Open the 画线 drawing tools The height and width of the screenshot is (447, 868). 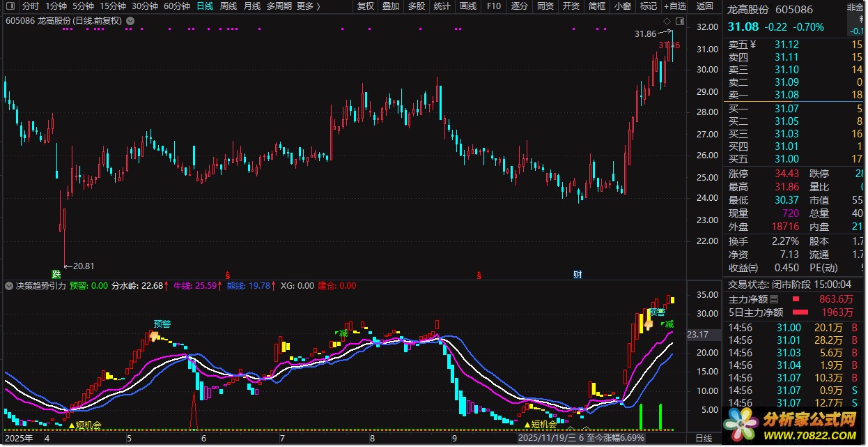(x=468, y=6)
